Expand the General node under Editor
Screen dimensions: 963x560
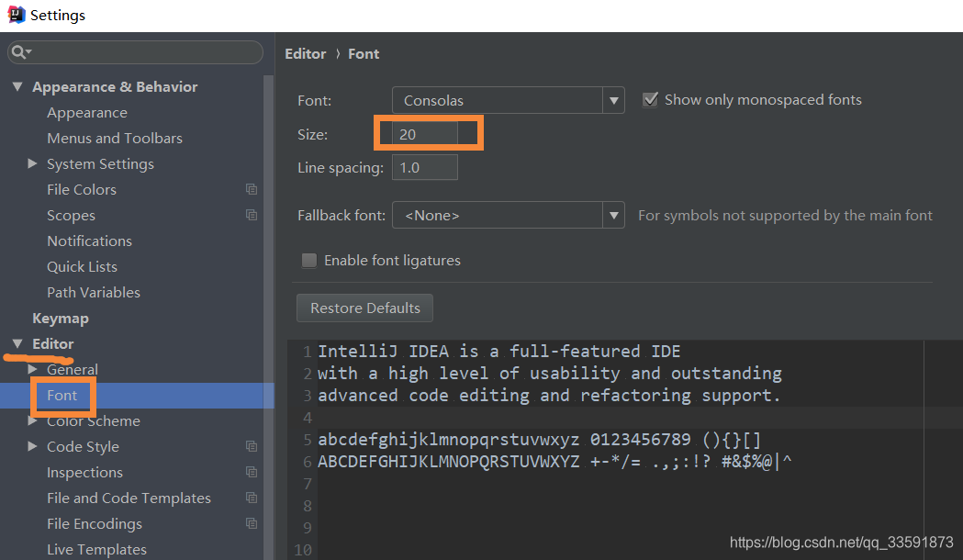(32, 369)
